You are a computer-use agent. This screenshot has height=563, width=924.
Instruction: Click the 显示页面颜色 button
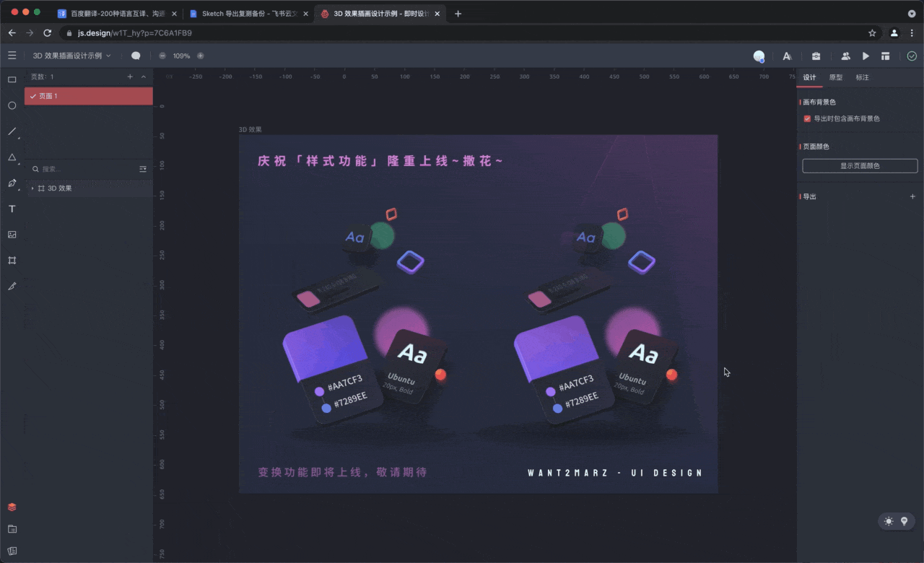click(x=859, y=166)
